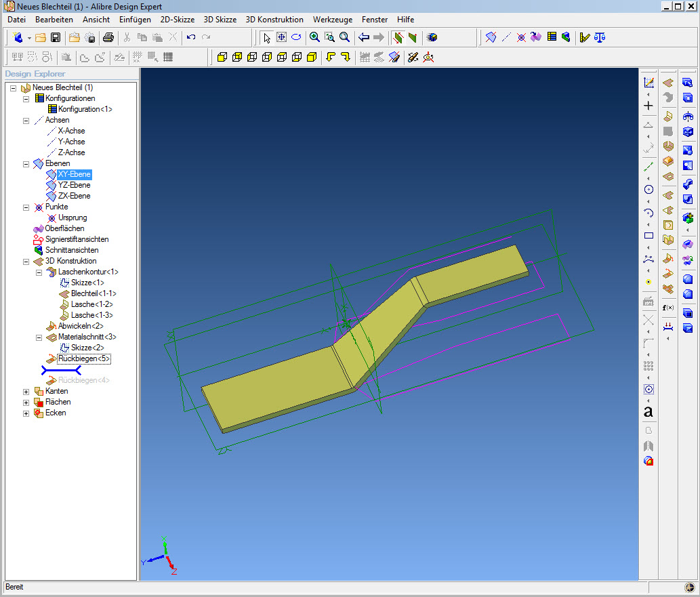The height and width of the screenshot is (597, 700).
Task: Open the 2D-Skizze menu
Action: (x=178, y=20)
